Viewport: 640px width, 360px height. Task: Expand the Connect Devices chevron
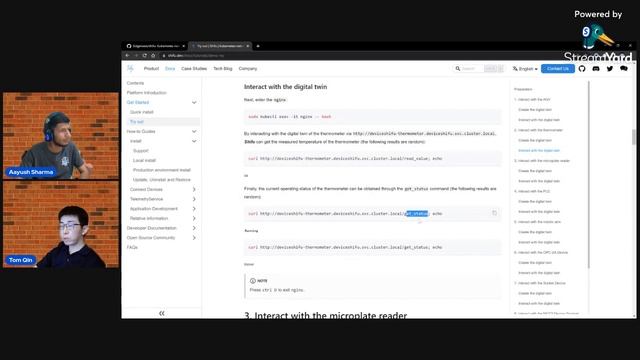click(x=194, y=189)
